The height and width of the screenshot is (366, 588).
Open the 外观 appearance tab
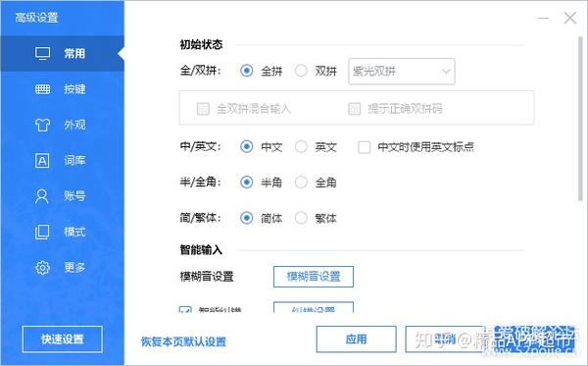coord(63,125)
